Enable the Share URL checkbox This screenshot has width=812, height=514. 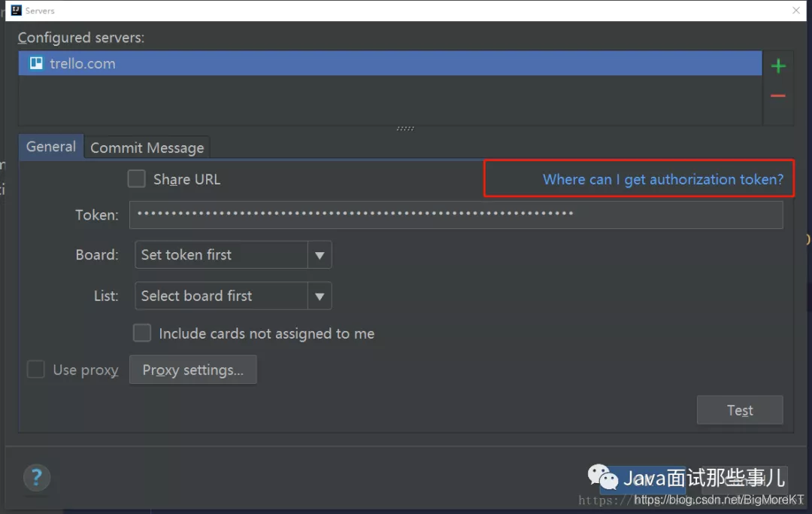137,179
